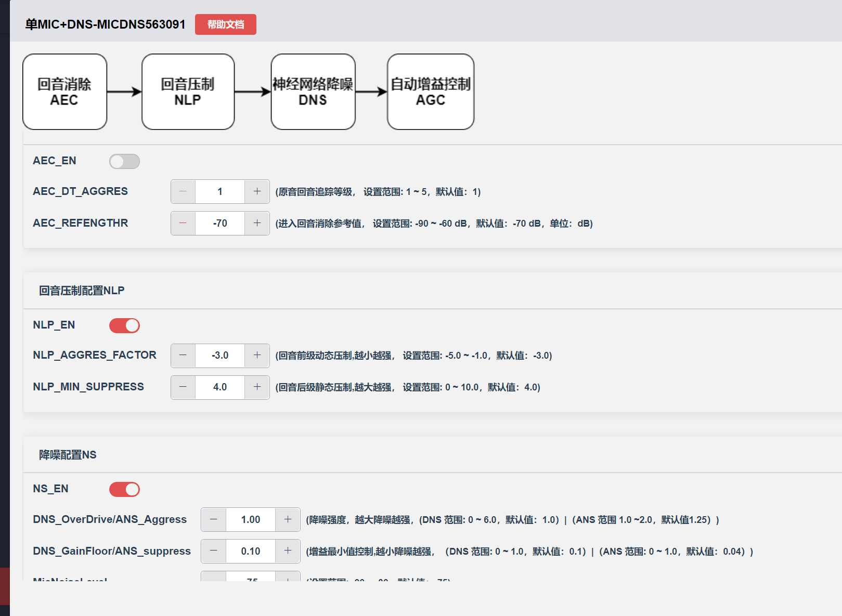
Task: Decrease DNS_GainFloor/ANS_suppress with minus button
Action: [214, 552]
